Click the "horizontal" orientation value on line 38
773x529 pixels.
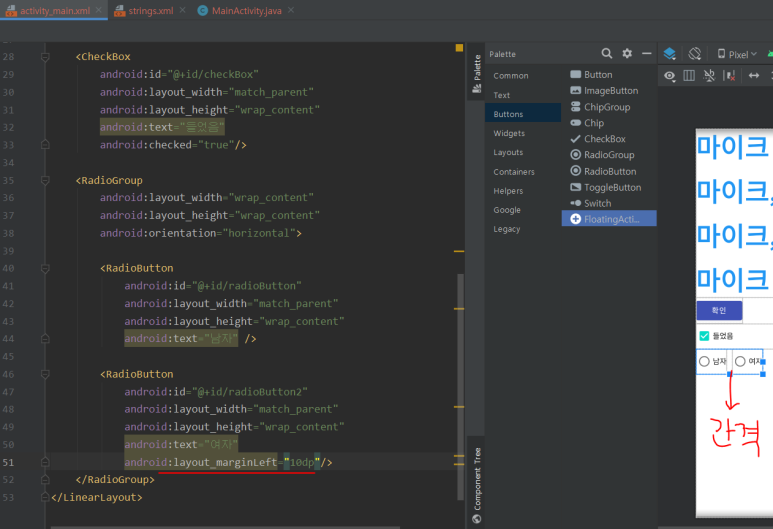[259, 233]
